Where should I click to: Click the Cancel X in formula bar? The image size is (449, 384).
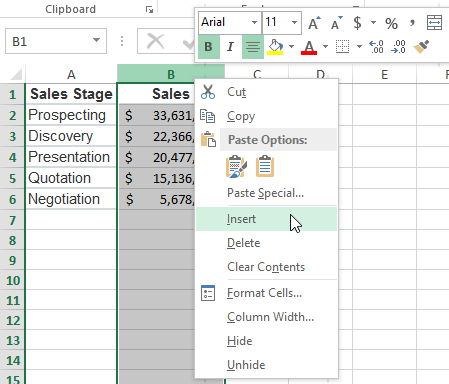coord(156,42)
